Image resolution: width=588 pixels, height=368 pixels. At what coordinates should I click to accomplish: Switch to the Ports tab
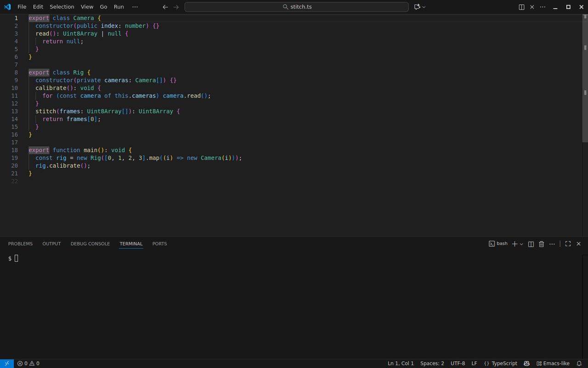[x=159, y=244]
